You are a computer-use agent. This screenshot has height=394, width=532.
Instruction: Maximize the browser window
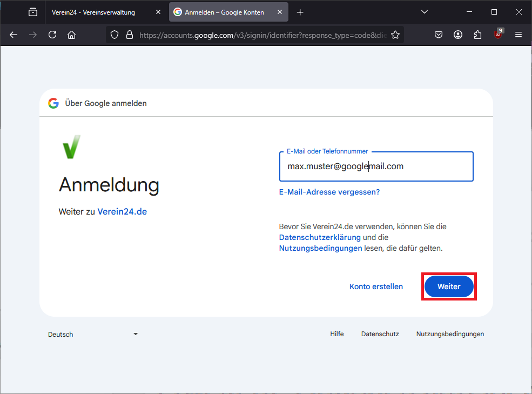[494, 12]
